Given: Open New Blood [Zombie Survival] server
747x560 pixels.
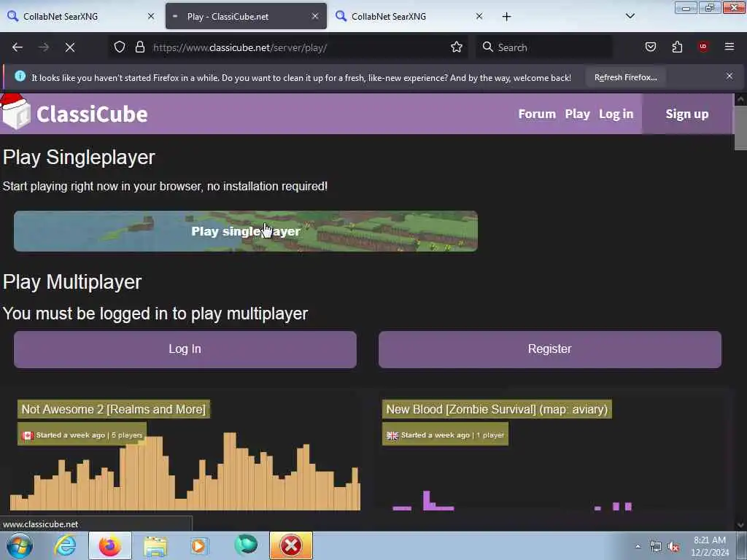Looking at the screenshot, I should coord(497,409).
